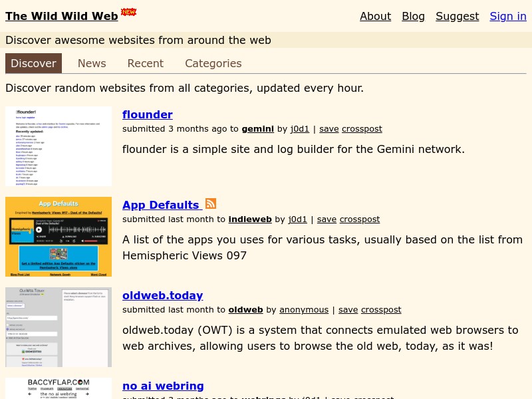Screen dimensions: 532x399
Task: Click the Sign in link
Action: [x=508, y=16]
